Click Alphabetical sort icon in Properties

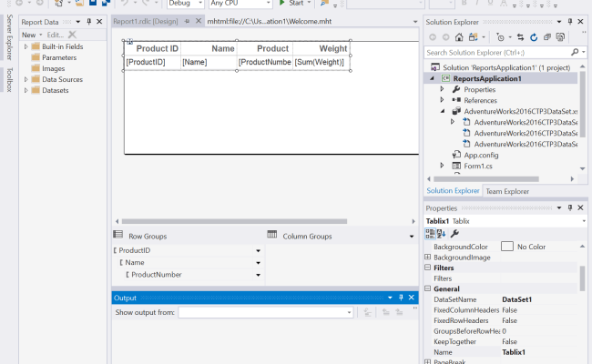(441, 234)
